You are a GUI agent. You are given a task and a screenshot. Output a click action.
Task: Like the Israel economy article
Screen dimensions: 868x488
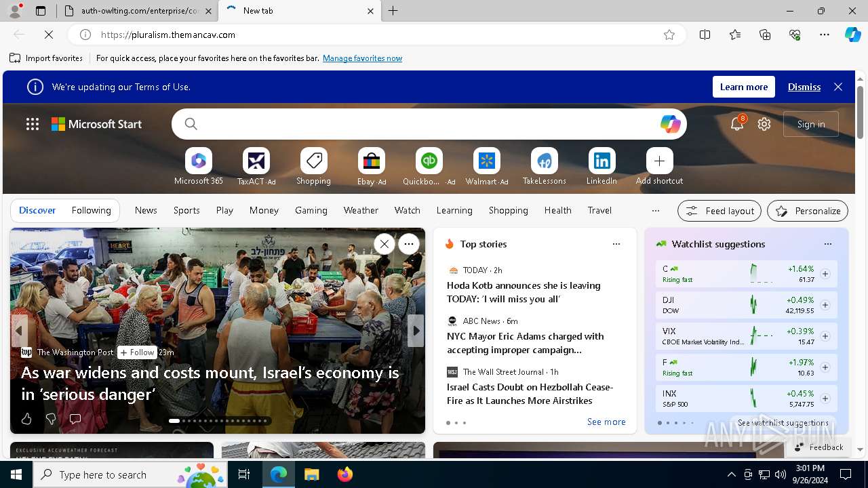coord(26,419)
